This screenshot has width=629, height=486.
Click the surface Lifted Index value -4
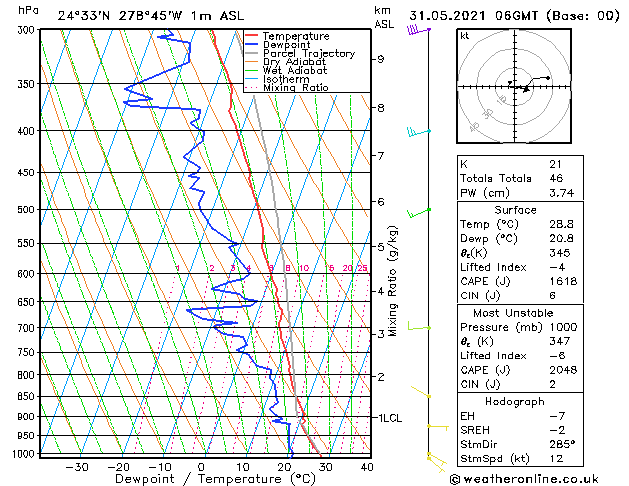[557, 267]
